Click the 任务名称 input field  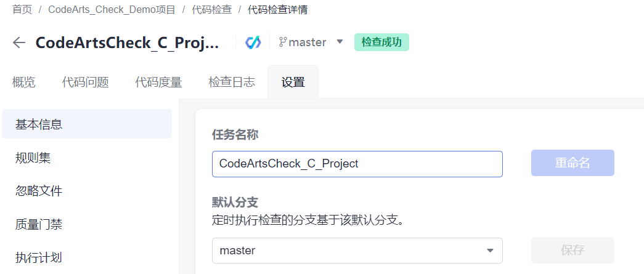click(357, 164)
